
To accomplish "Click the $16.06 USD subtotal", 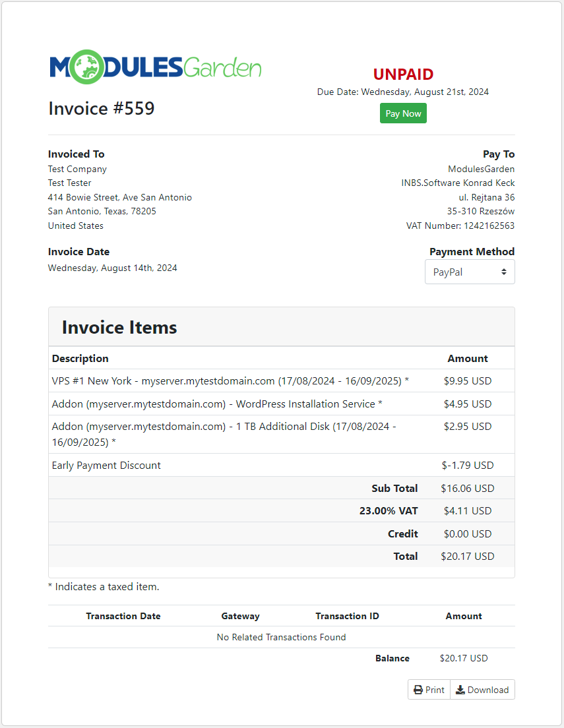I will pos(468,489).
